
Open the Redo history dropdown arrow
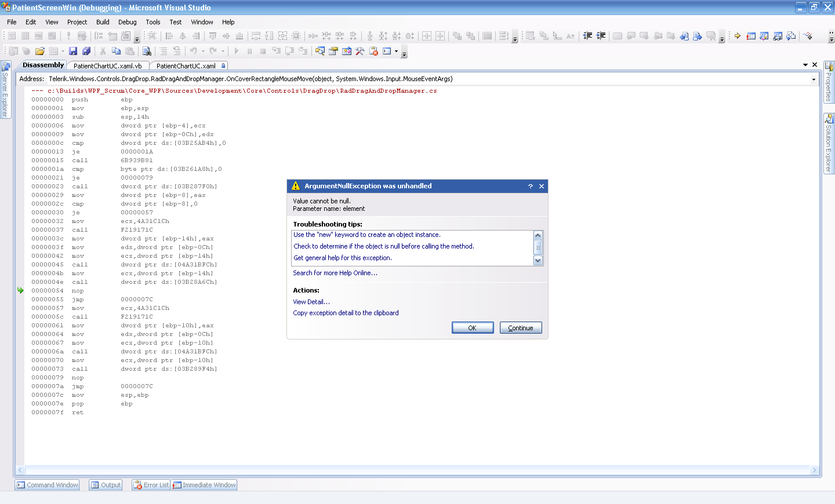pyautogui.click(x=223, y=51)
